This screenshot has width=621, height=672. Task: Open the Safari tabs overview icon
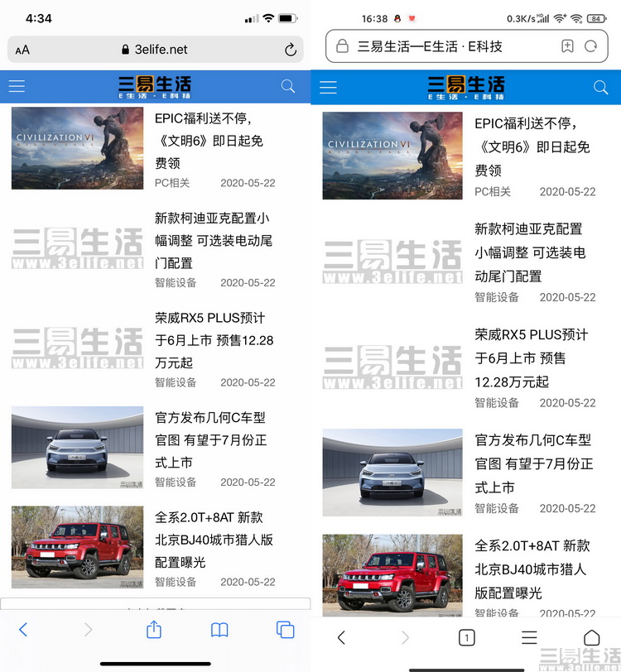tap(285, 630)
